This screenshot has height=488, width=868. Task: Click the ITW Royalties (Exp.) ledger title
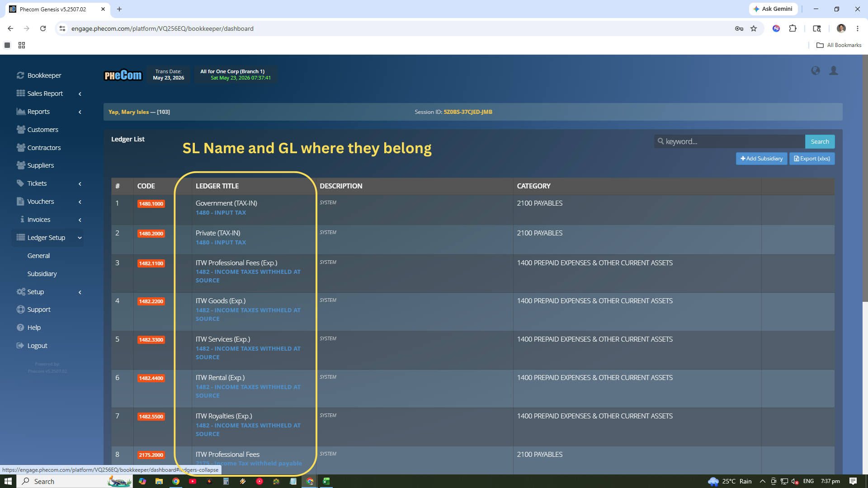224,416
